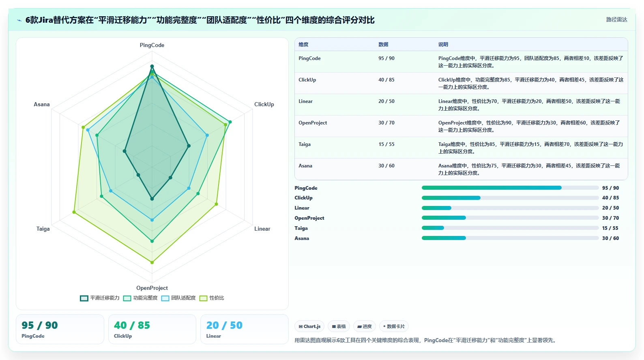Toggle the 团队适配度 legend series
Screen dimensions: 644x360
tap(178, 298)
